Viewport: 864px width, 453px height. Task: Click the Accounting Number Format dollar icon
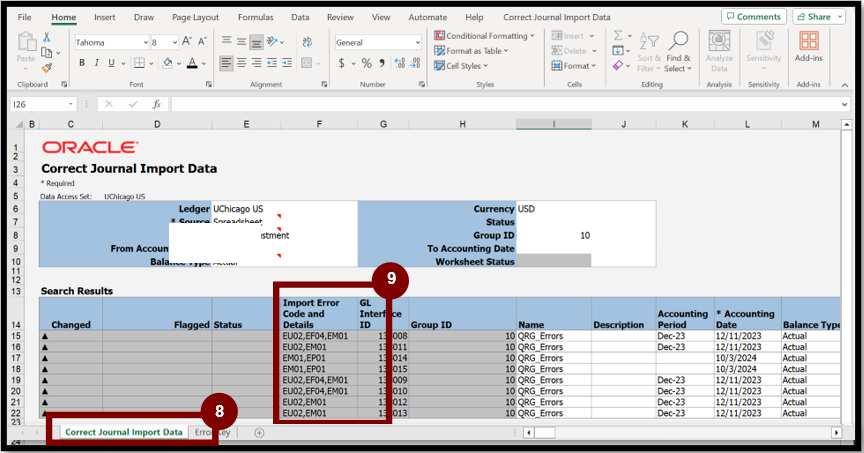point(342,63)
